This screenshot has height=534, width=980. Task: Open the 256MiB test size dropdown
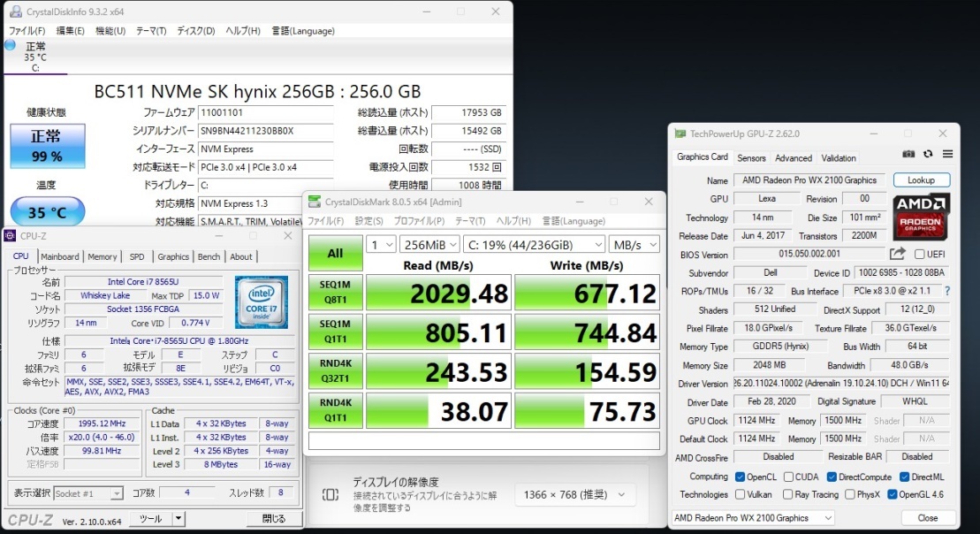point(430,245)
